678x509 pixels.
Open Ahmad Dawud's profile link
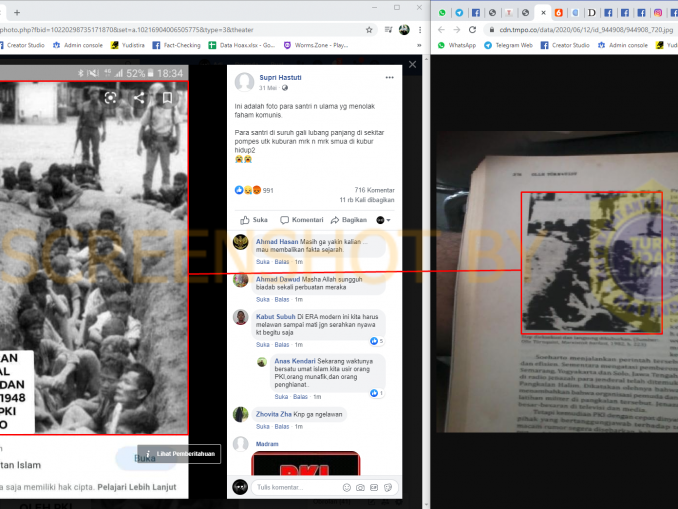pos(278,279)
